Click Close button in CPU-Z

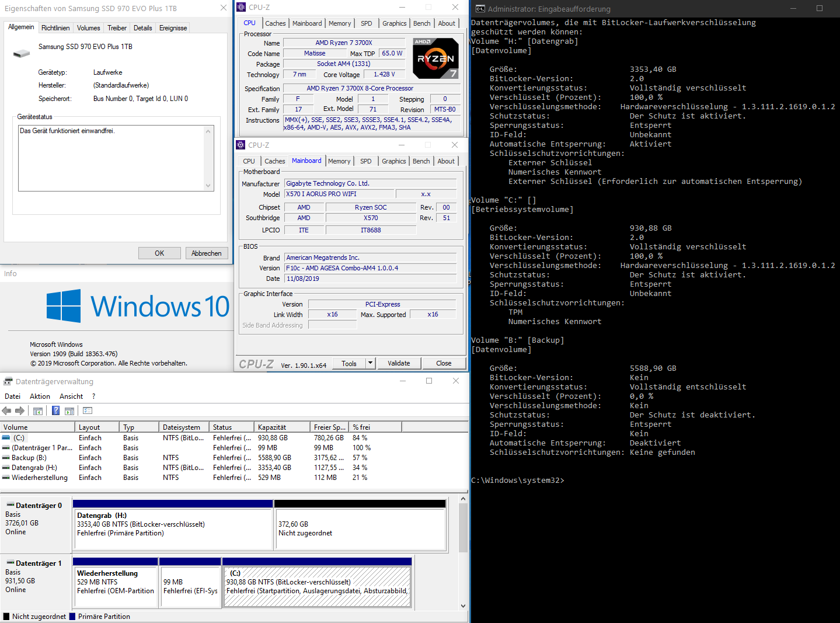tap(444, 363)
